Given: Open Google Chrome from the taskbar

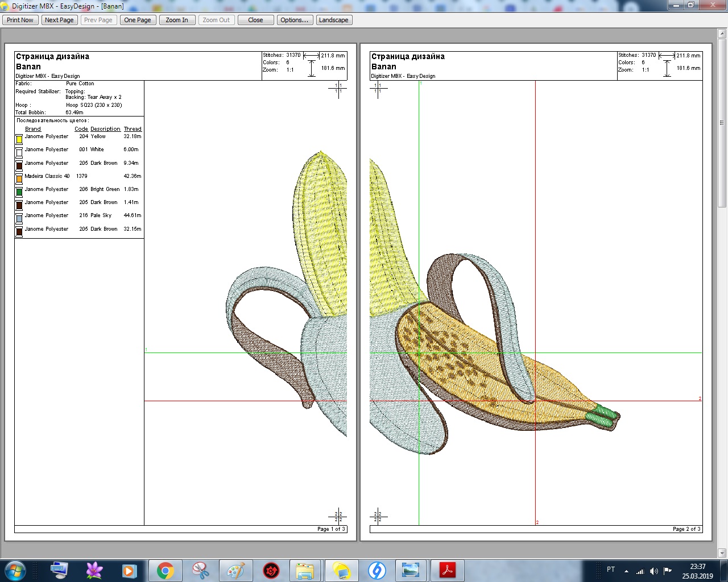Looking at the screenshot, I should point(166,570).
